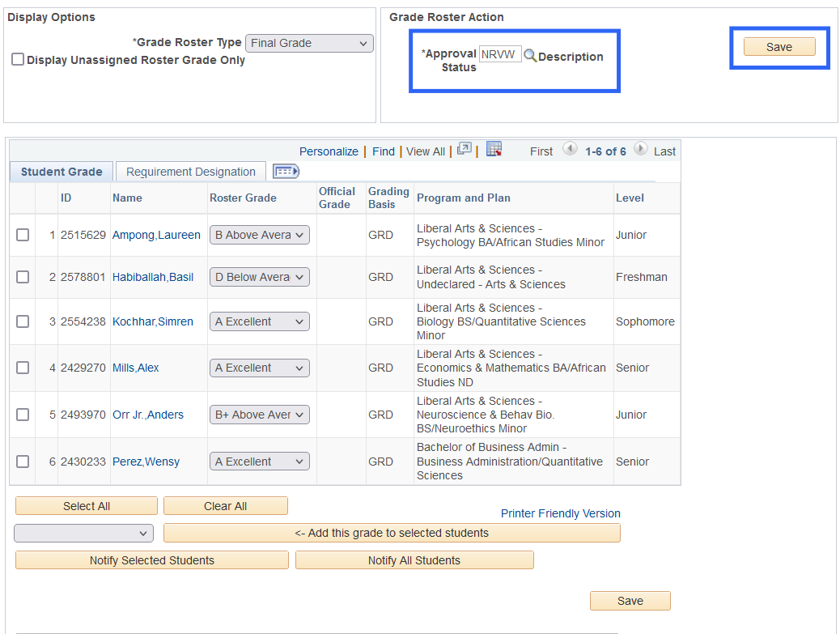This screenshot has width=840, height=634.
Task: Click the show all columns tab icon
Action: [286, 171]
